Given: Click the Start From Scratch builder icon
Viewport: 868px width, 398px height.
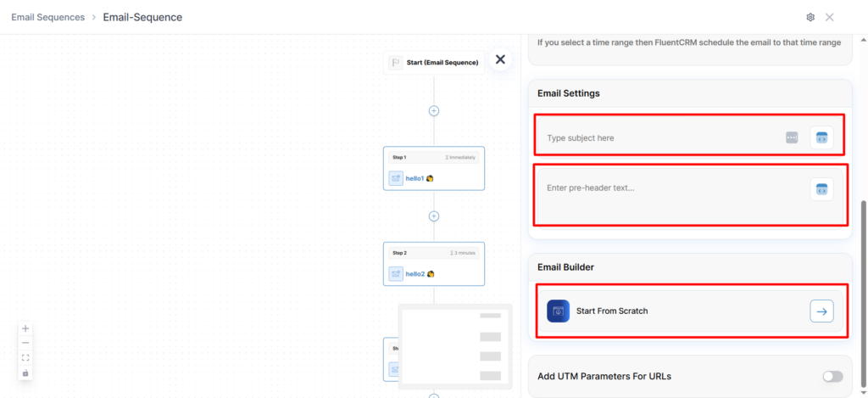Looking at the screenshot, I should click(558, 311).
